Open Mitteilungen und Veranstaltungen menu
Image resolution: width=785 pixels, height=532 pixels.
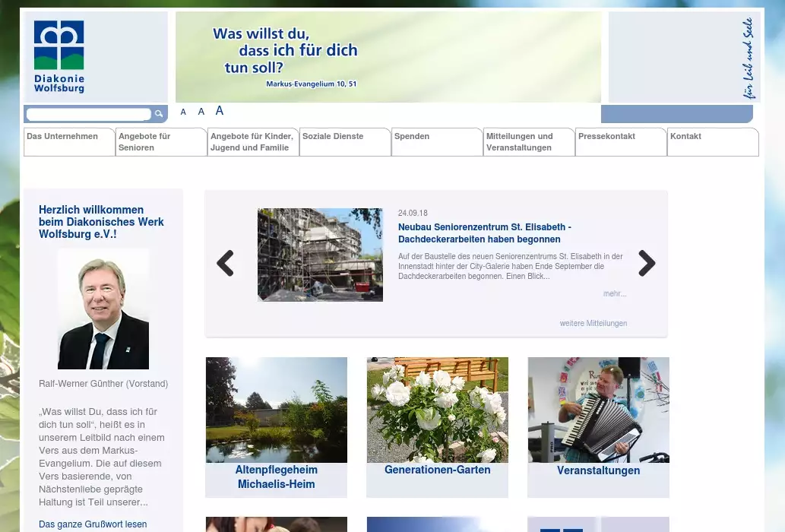520,142
